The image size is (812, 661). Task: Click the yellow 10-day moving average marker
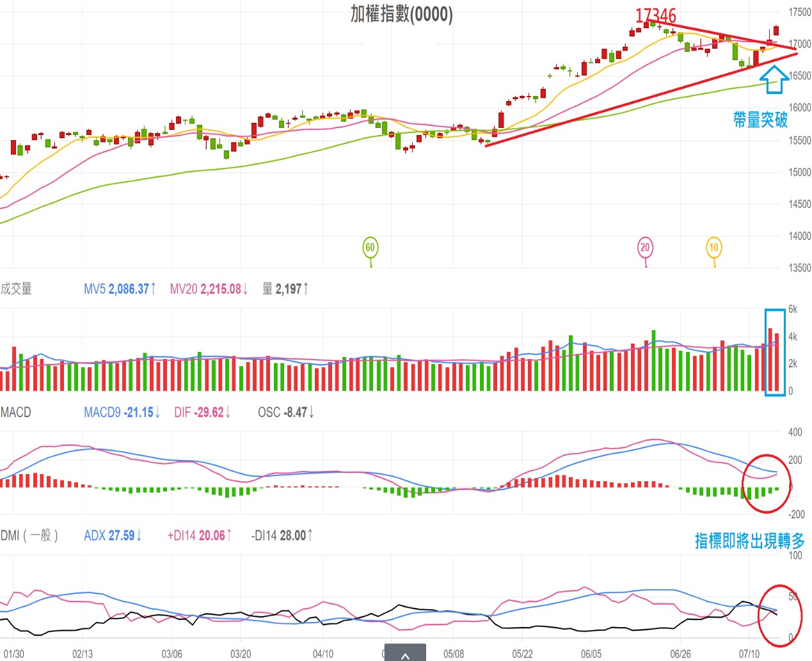[713, 248]
